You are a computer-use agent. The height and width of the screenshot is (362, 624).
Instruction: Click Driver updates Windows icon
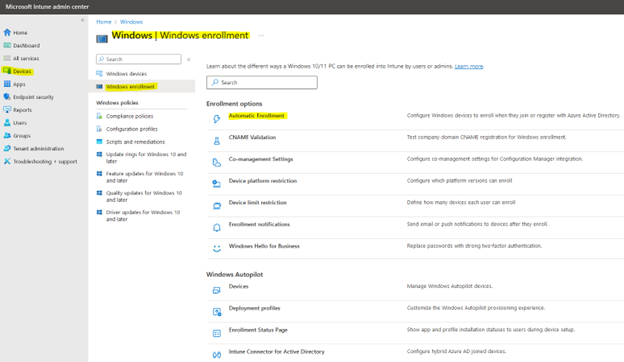99,212
